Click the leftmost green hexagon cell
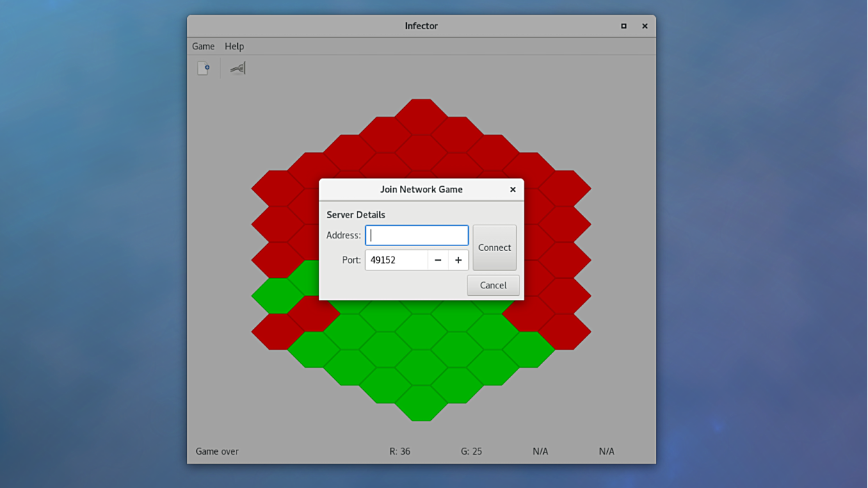868x488 pixels. pyautogui.click(x=277, y=296)
